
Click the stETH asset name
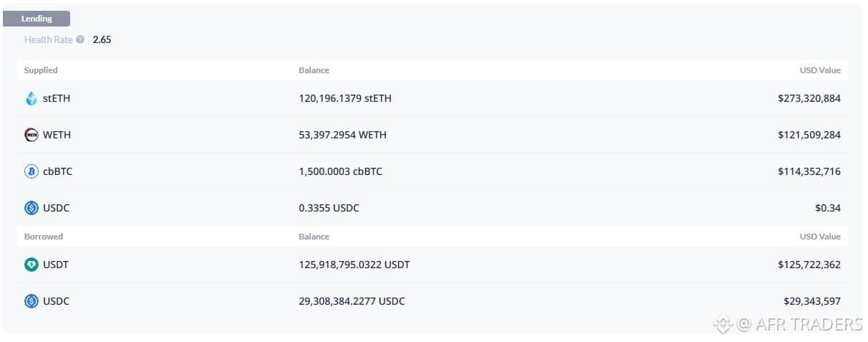tap(57, 99)
